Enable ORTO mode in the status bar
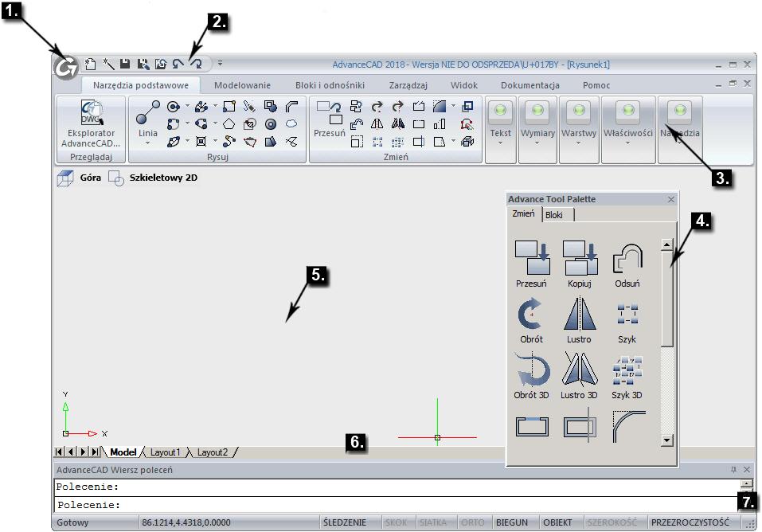762x532 pixels. 472,522
